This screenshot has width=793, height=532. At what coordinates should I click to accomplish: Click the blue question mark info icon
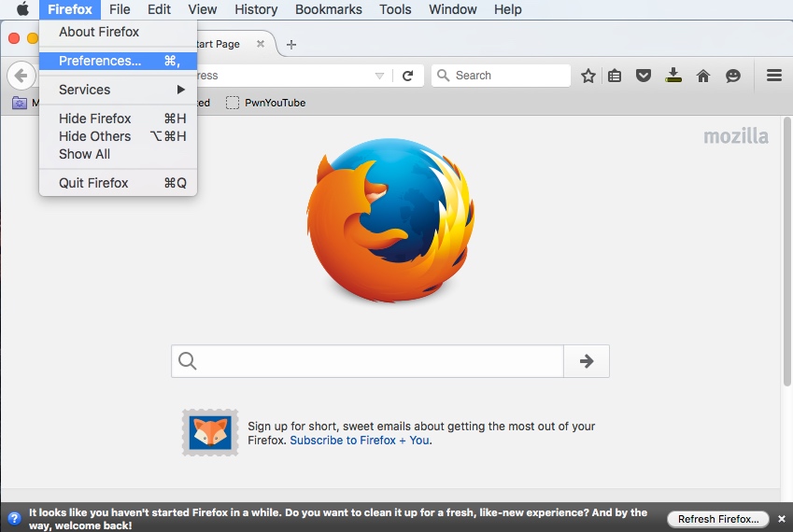pos(14,518)
